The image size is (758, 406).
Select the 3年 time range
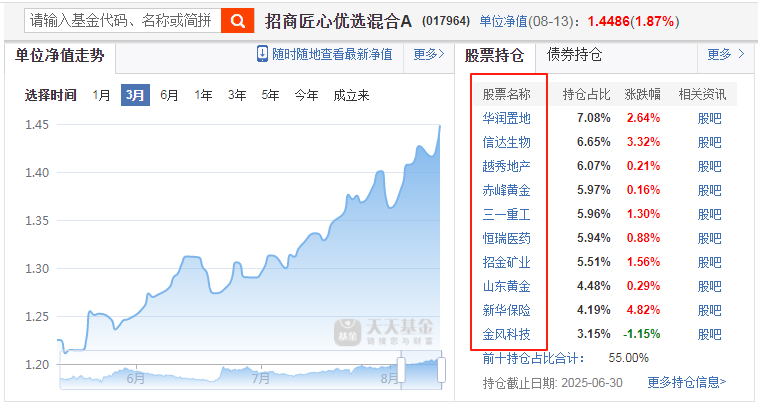coord(237,95)
